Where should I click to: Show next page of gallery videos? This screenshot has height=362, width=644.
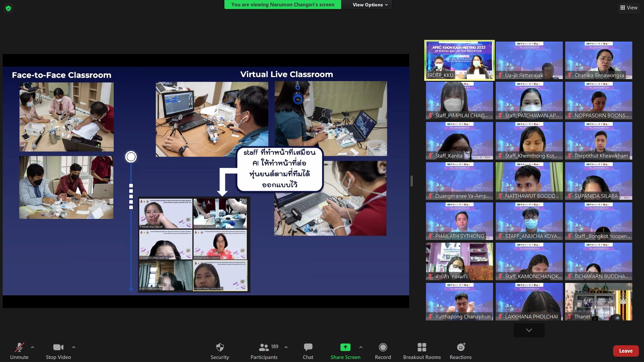coord(529,330)
